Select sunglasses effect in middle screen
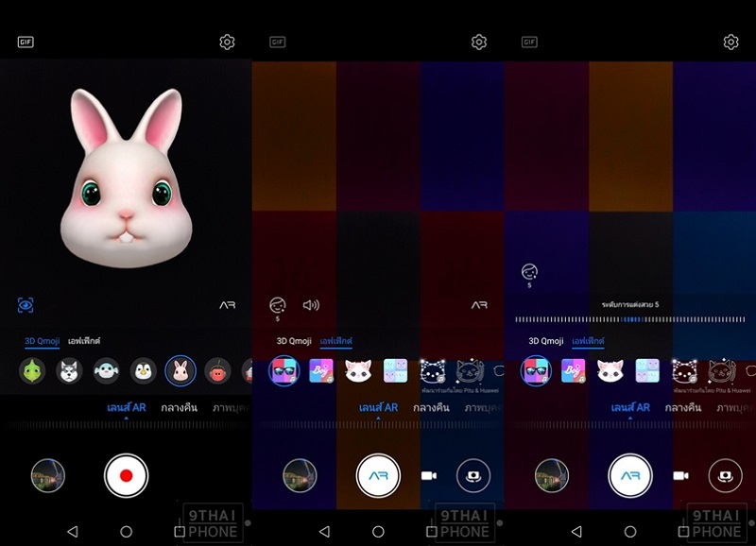Screen dimensions: 756x546 [284, 371]
